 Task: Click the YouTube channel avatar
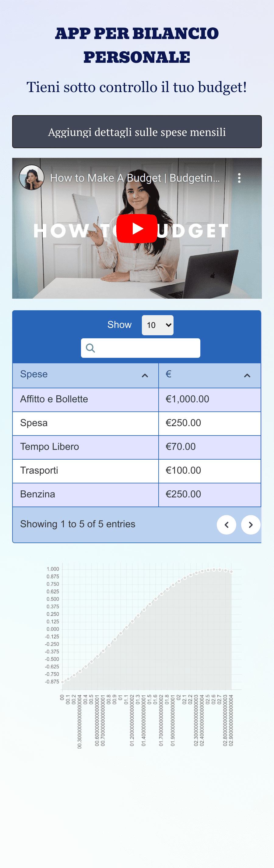[x=31, y=177]
